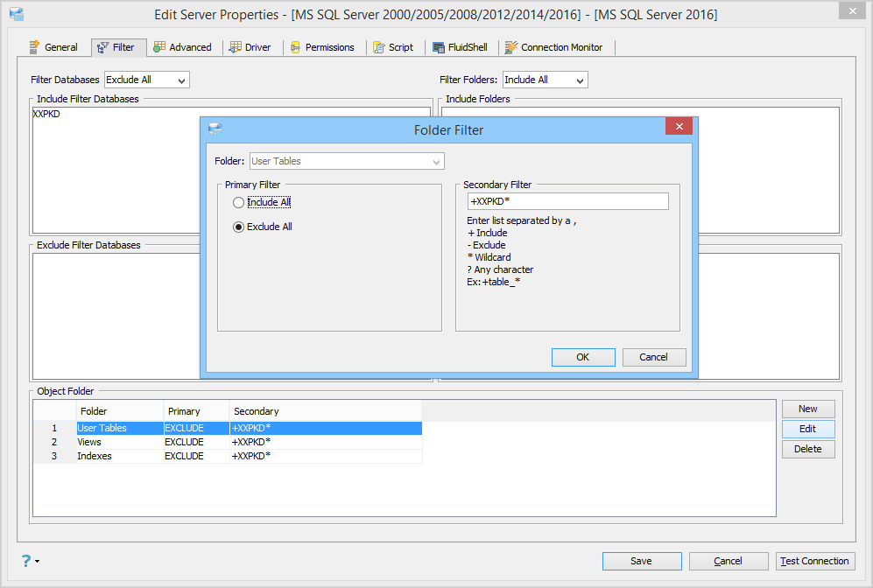Click the FluidShell tab icon

(439, 47)
